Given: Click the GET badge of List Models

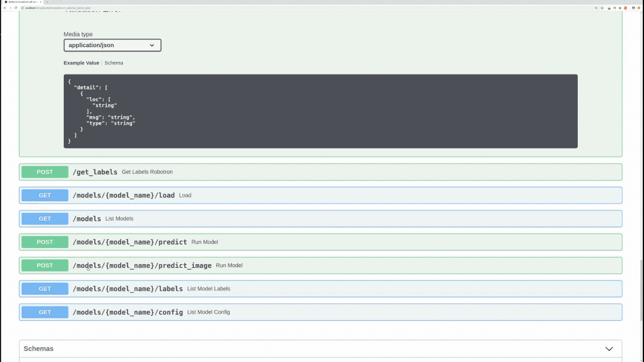Looking at the screenshot, I should click(x=45, y=219).
